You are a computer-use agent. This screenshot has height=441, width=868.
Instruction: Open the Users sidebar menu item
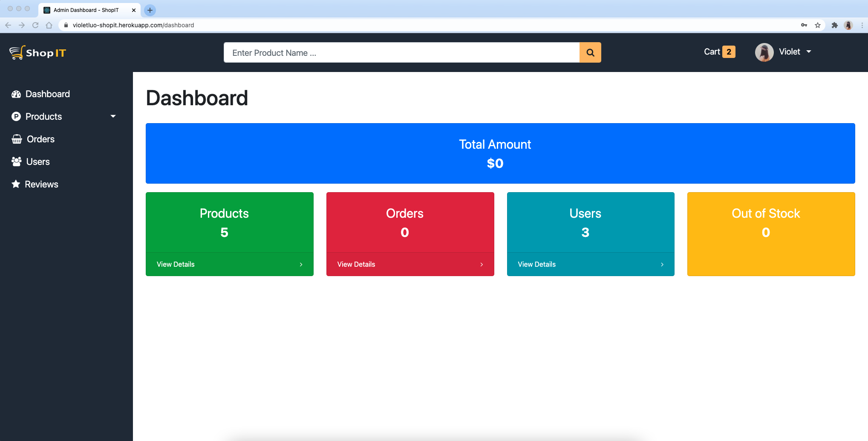tap(31, 161)
